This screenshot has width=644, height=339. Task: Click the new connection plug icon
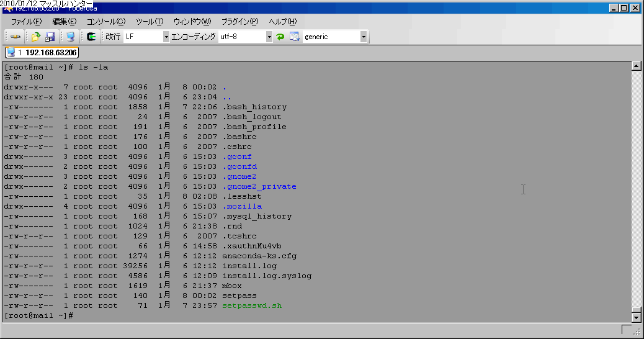(x=15, y=37)
